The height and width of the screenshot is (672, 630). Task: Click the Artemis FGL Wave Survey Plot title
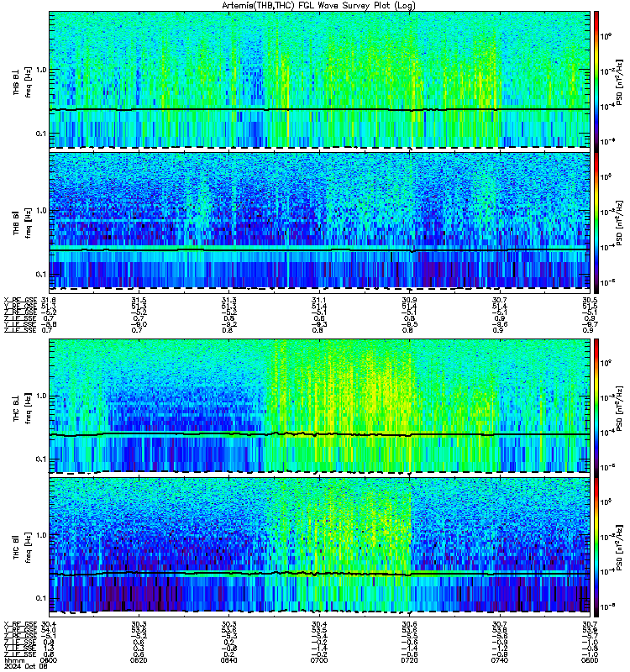click(318, 5)
